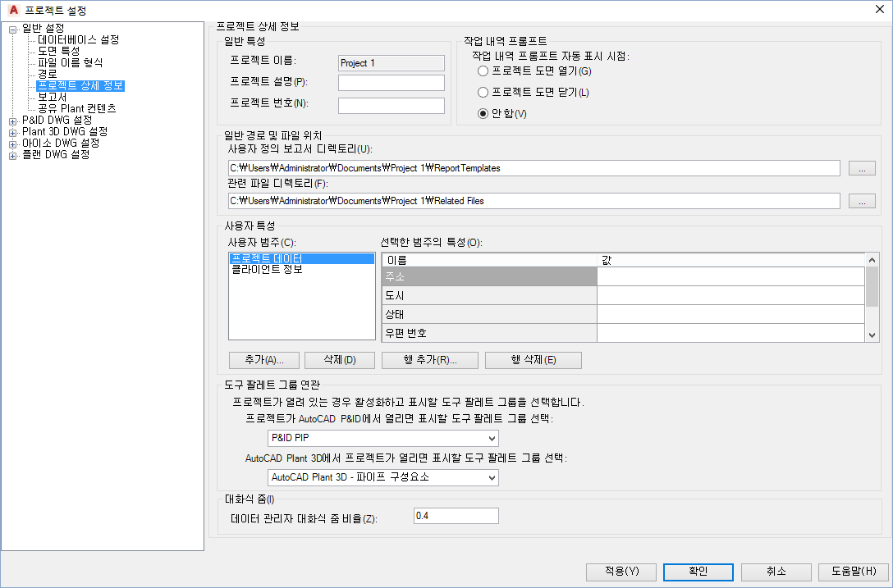
Task: Select 보고서 in the tree
Action: coord(53,98)
